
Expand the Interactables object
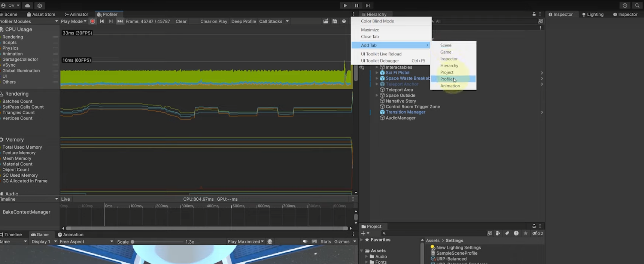377,67
